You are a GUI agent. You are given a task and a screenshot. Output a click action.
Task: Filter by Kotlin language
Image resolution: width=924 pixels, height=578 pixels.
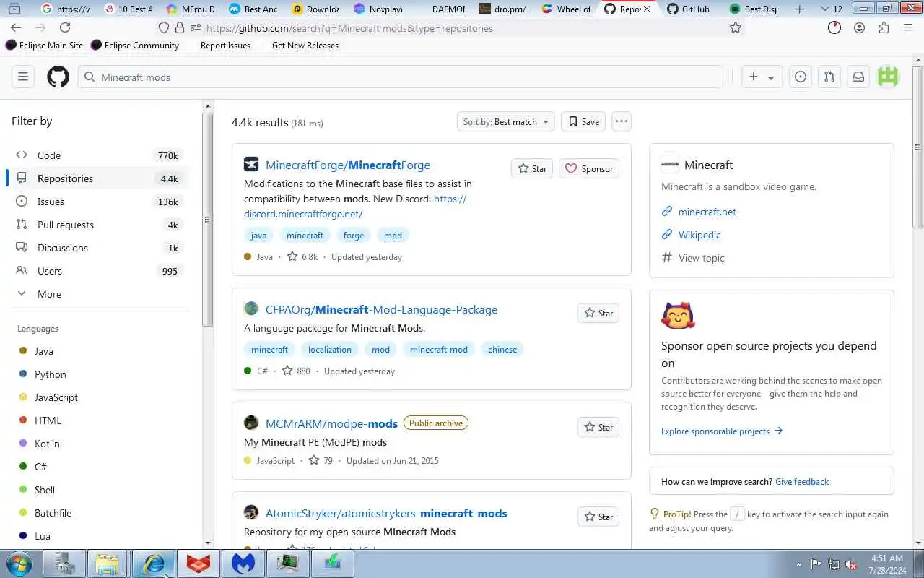[47, 444]
